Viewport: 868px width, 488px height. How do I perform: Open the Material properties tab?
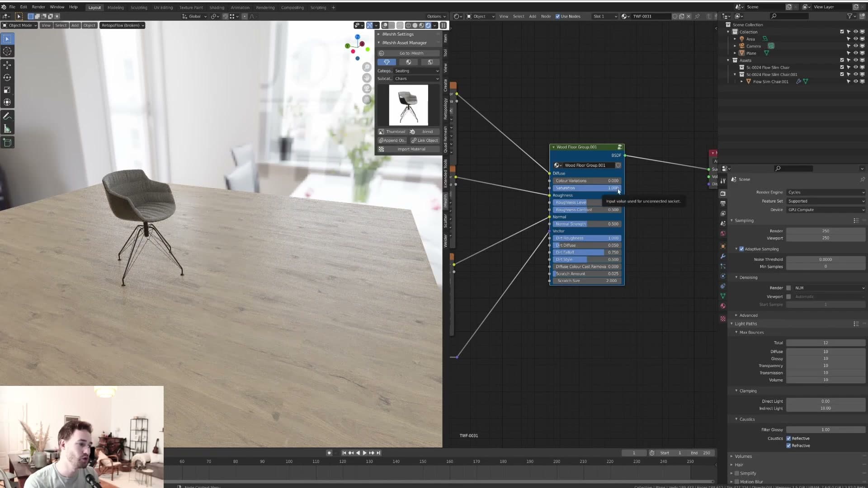click(x=723, y=306)
